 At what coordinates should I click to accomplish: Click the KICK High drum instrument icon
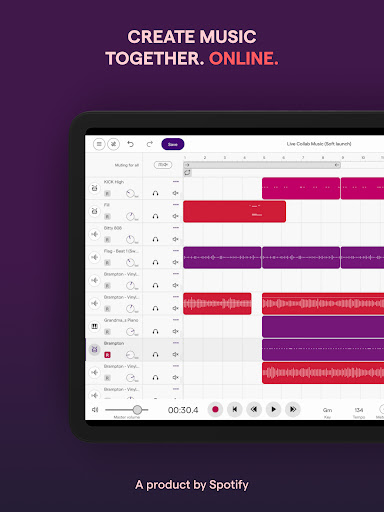pos(95,188)
